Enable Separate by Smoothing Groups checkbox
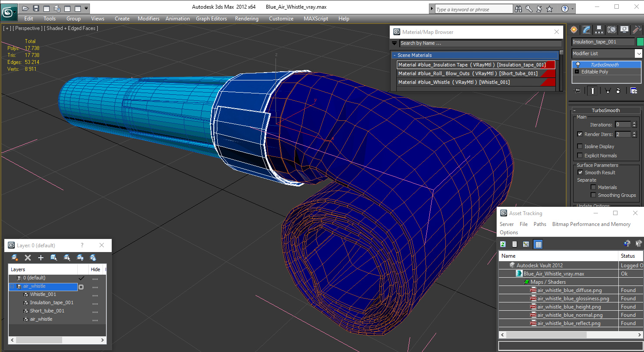The height and width of the screenshot is (352, 644). pyautogui.click(x=593, y=195)
